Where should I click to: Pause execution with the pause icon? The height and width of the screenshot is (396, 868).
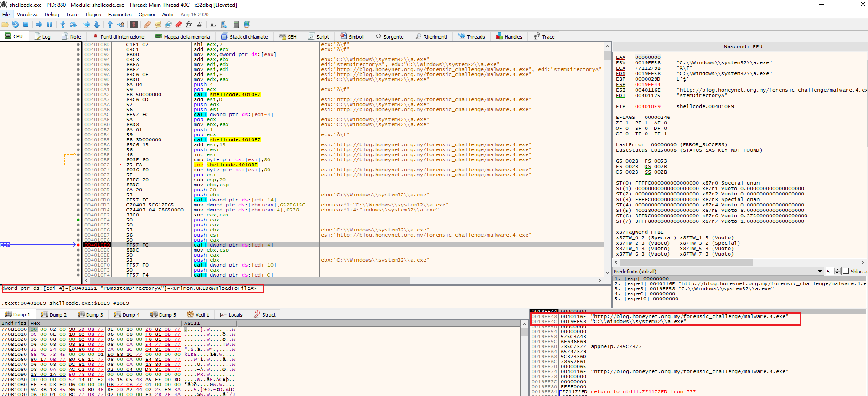point(49,25)
